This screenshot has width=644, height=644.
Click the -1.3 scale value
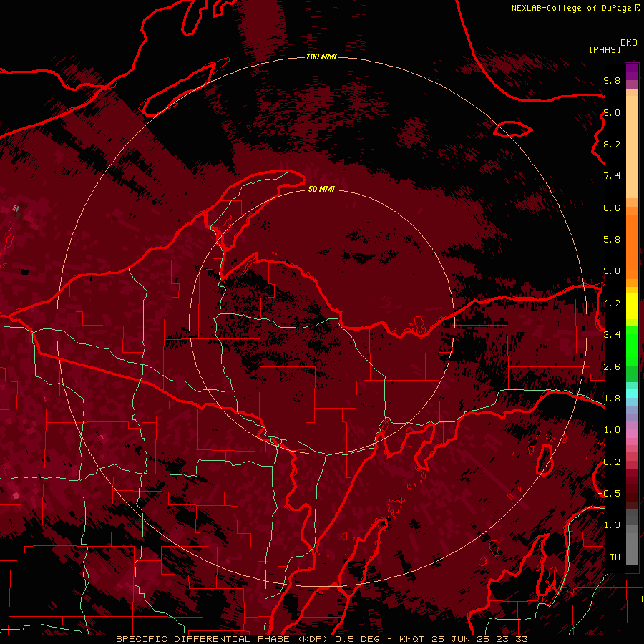point(609,525)
